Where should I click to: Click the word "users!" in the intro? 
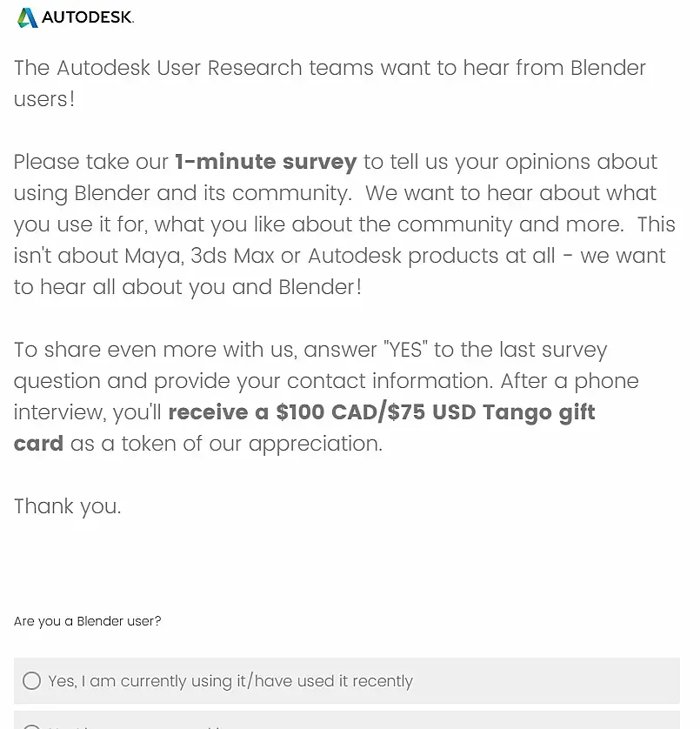44,99
